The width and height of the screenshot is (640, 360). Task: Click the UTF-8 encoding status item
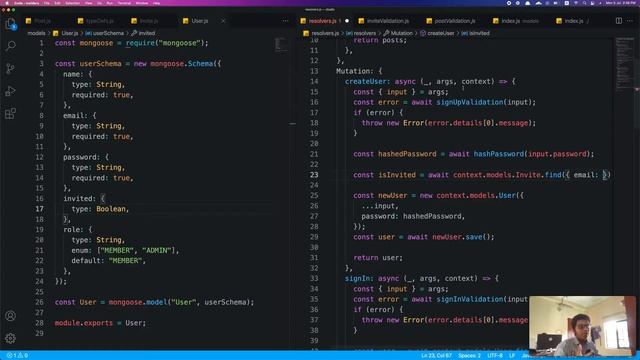495,356
